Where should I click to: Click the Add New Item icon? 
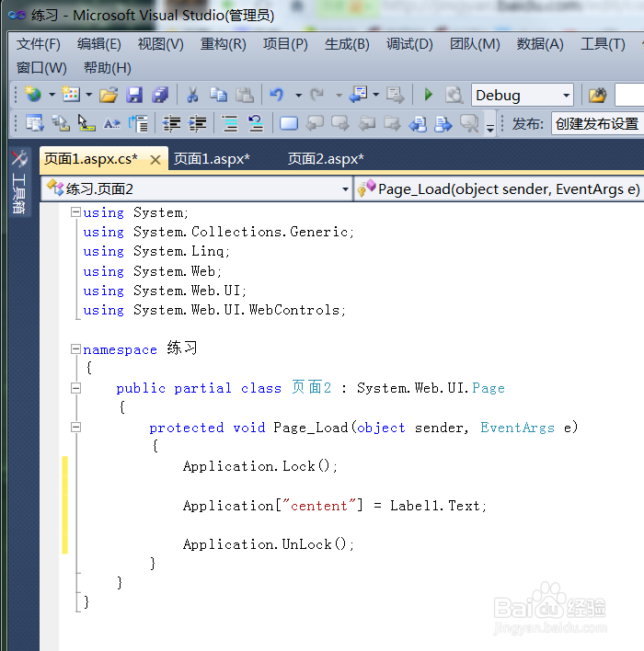point(71,95)
